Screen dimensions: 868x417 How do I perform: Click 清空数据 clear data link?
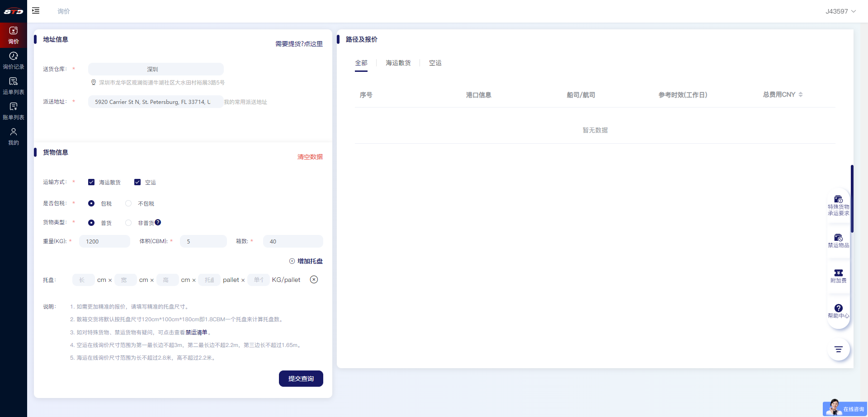point(310,157)
